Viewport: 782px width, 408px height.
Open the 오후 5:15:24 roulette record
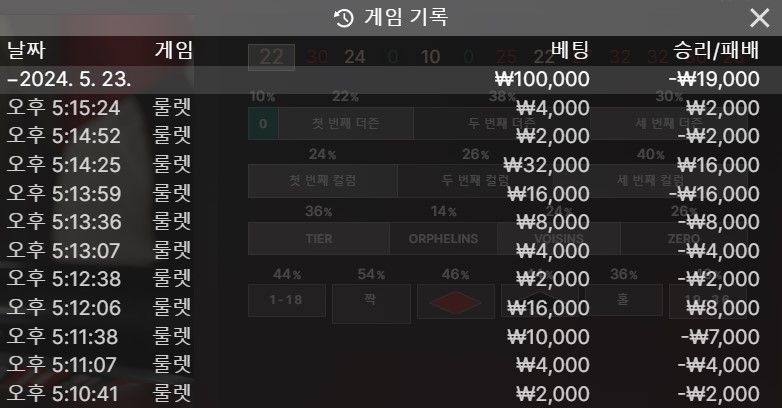click(x=391, y=108)
